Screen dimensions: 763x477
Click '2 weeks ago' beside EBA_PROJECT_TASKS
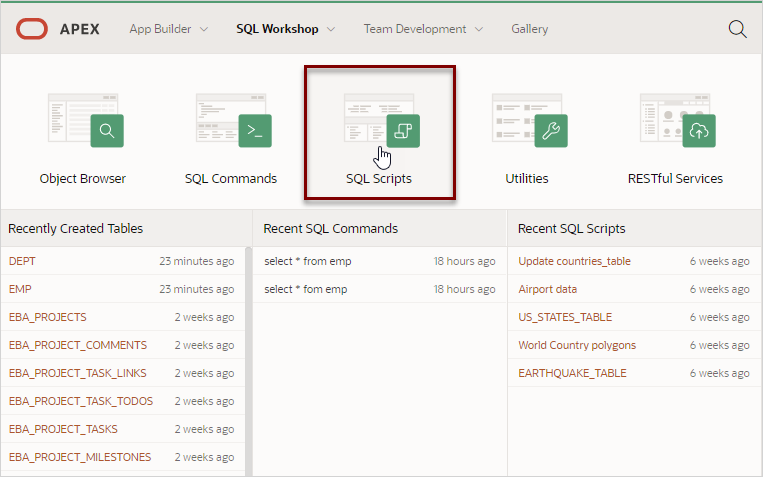[204, 429]
